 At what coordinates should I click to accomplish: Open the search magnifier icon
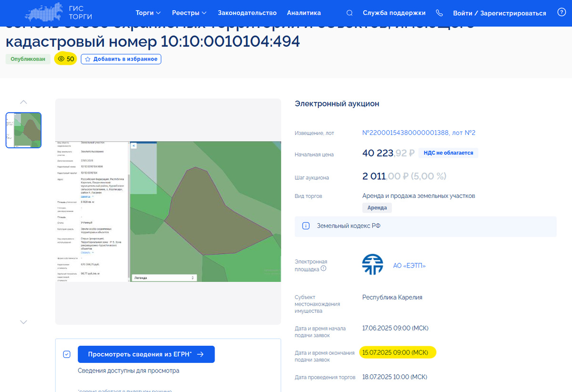[349, 13]
